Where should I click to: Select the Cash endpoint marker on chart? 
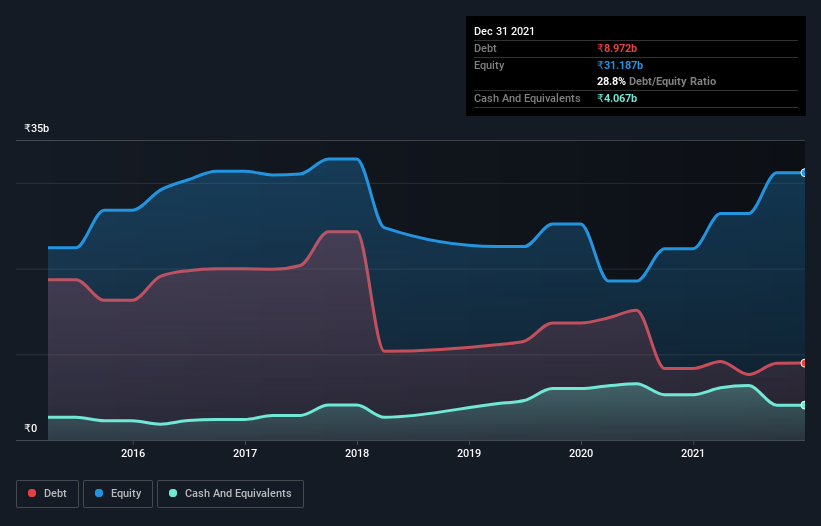click(804, 405)
